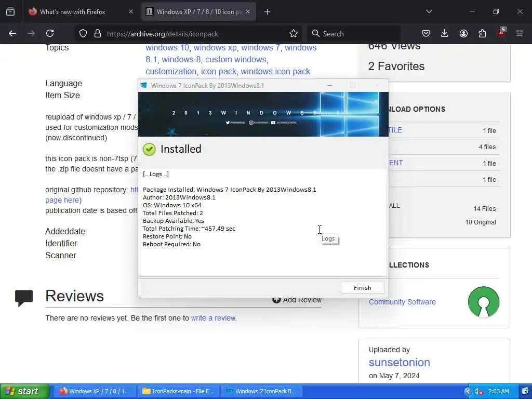This screenshot has height=399, width=532.
Task: Click Finish in the IconPack installer
Action: [362, 288]
